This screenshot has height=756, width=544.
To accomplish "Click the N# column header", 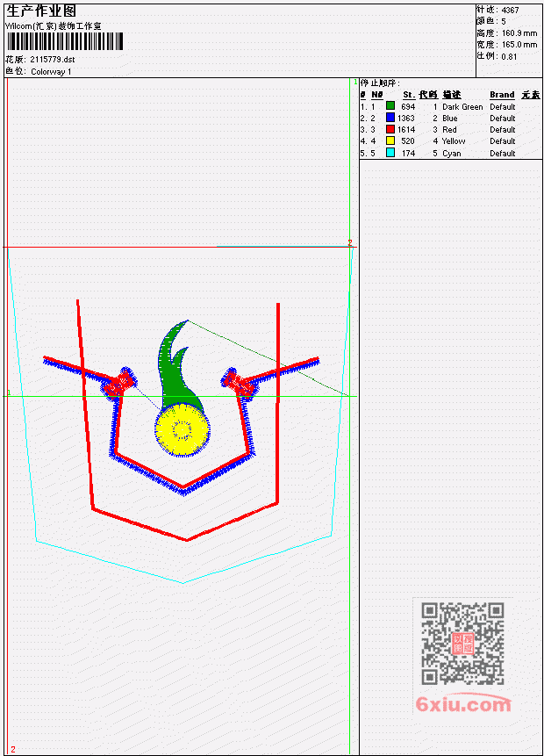I will 376,95.
